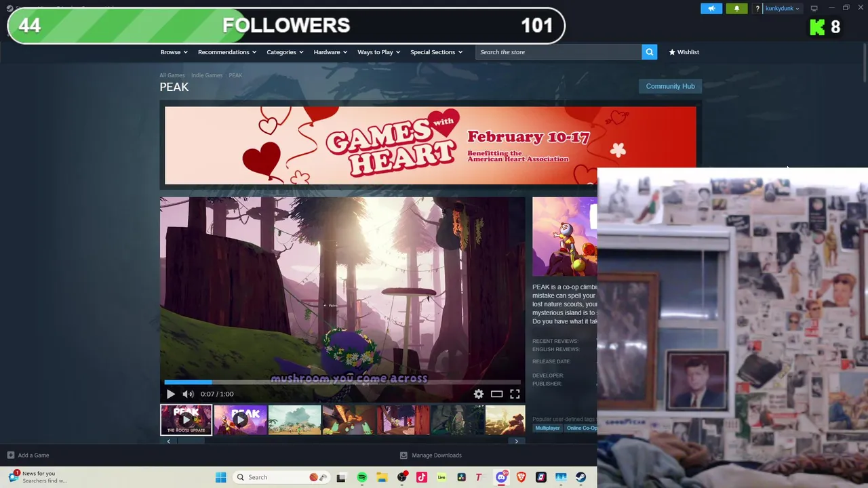Click Add a Game
The image size is (868, 488).
[28, 455]
